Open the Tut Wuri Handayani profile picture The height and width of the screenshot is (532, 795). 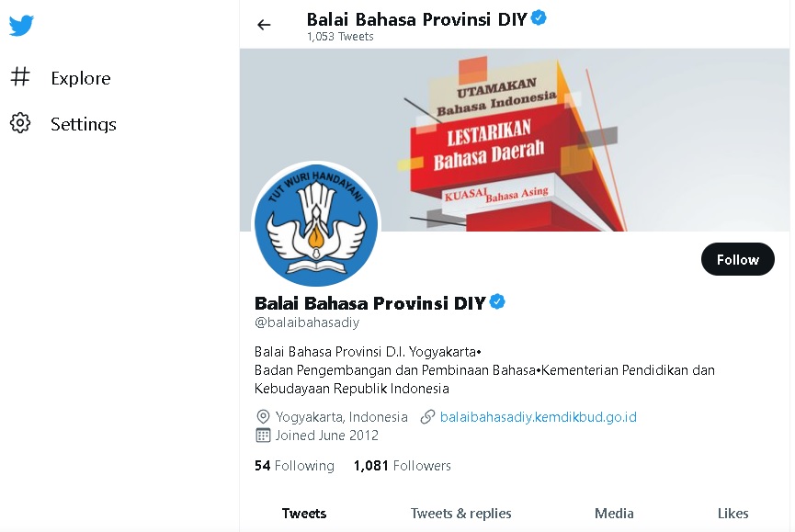pos(316,224)
